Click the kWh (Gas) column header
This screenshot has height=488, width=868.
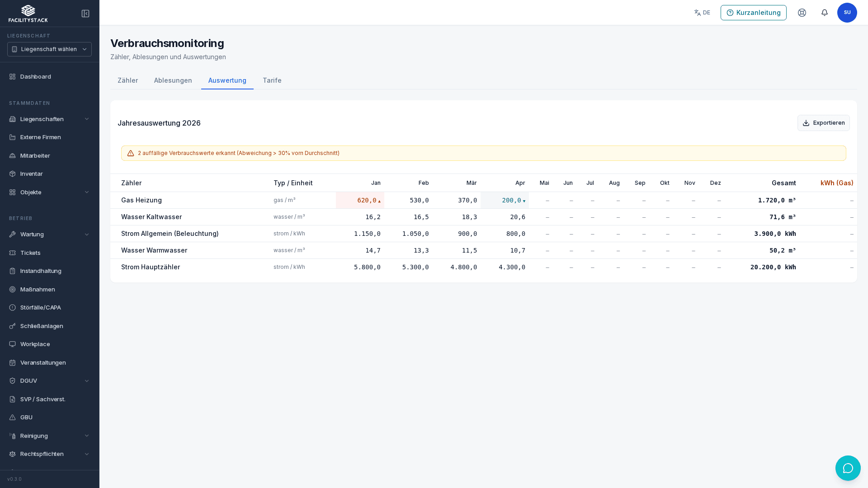[837, 183]
